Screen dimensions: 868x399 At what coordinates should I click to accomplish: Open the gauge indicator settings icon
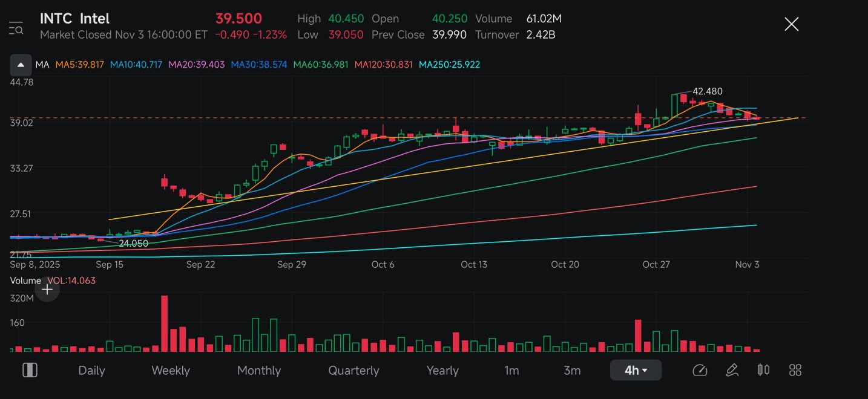700,370
